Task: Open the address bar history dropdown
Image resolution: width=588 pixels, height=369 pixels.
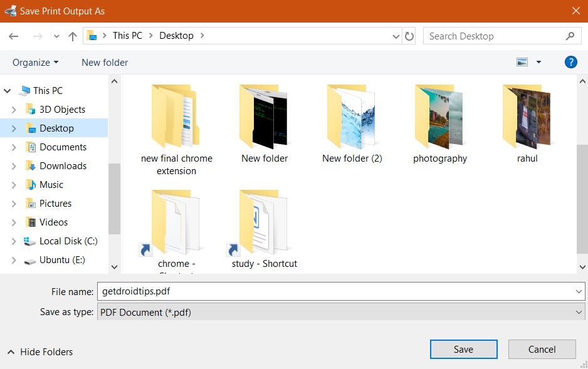Action: [x=396, y=36]
